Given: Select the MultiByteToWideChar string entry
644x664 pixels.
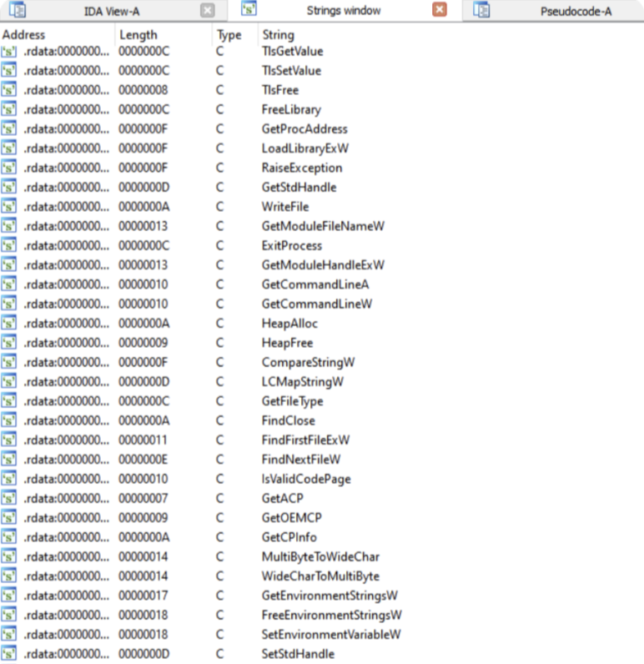Looking at the screenshot, I should tap(320, 557).
